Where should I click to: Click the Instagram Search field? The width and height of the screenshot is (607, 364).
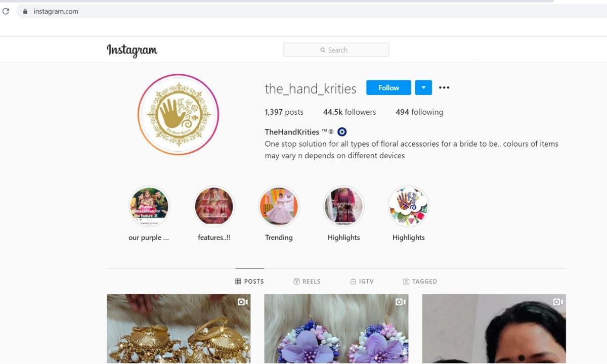click(x=336, y=50)
